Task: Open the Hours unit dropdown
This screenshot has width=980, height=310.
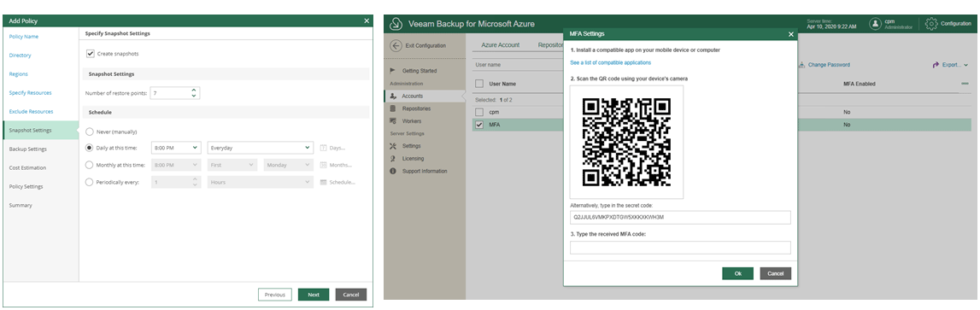Action: pos(260,183)
